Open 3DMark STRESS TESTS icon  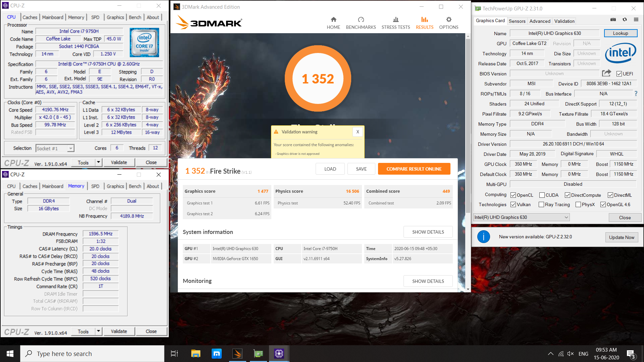pos(396,19)
